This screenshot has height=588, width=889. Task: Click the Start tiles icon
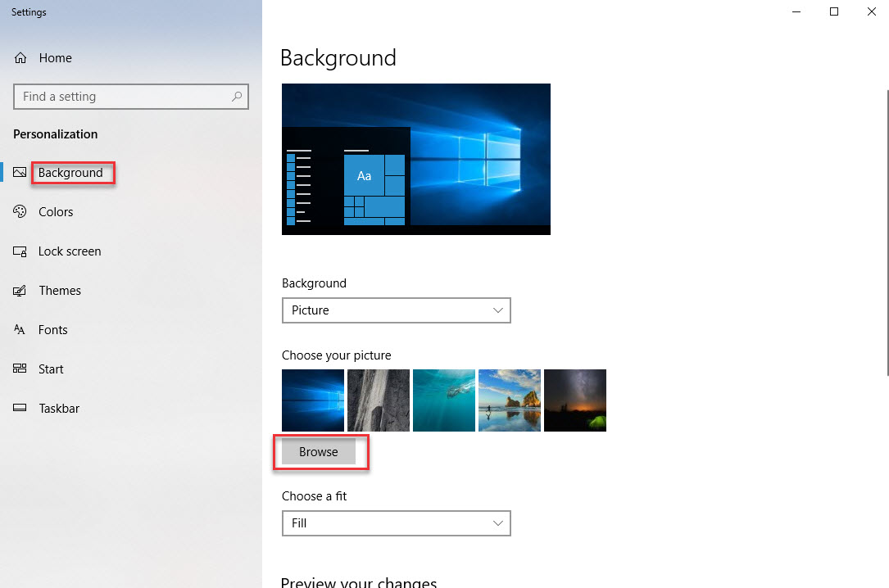[x=20, y=369]
